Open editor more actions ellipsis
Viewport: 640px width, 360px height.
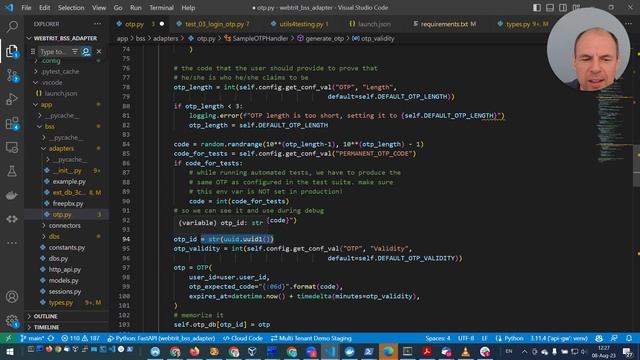628,24
